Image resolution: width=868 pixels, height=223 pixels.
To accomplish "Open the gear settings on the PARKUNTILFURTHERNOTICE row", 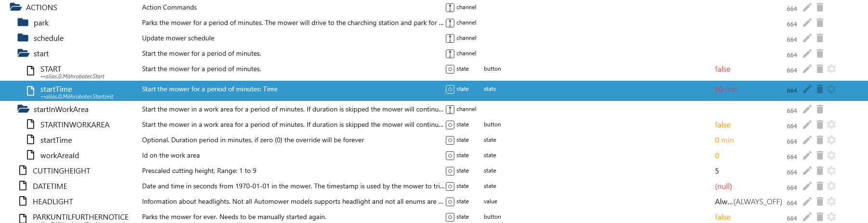I will (831, 217).
